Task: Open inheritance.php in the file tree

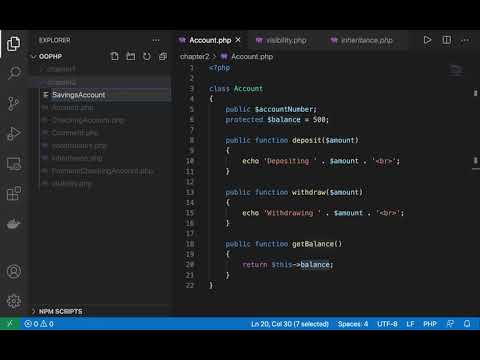Action: pos(77,158)
